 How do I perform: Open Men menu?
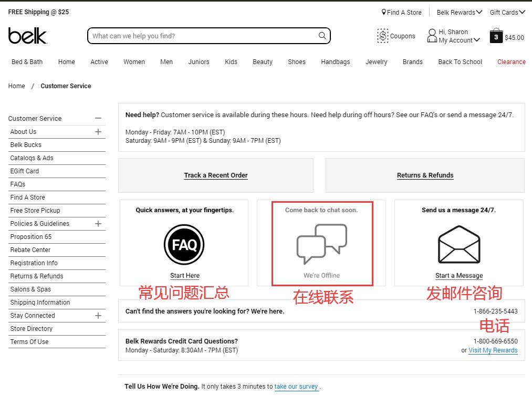166,62
